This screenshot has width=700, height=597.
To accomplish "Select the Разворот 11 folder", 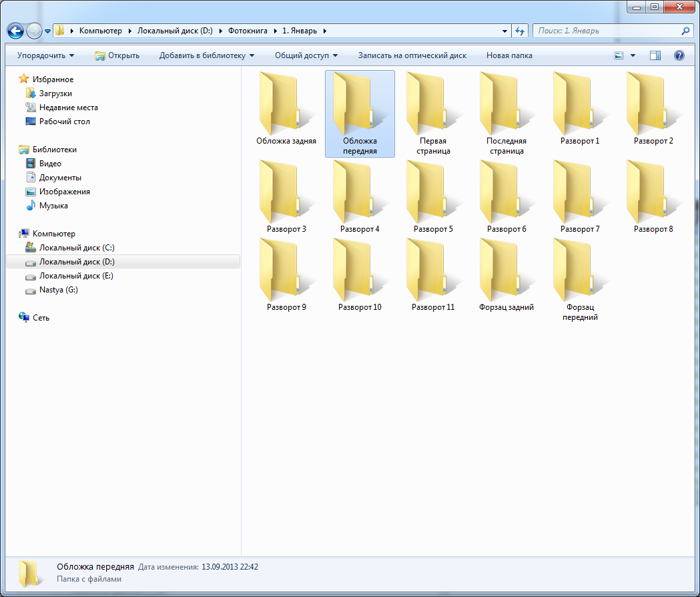I will 433,275.
